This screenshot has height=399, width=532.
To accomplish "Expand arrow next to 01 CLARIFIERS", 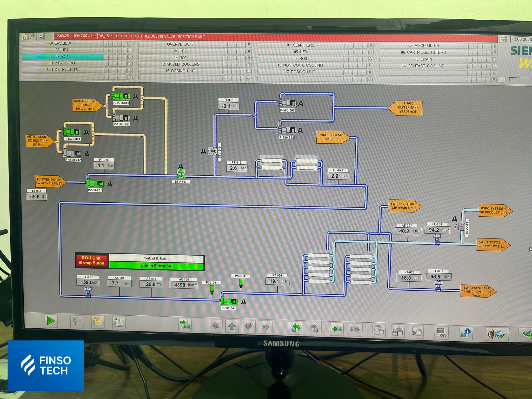I will click(x=371, y=45).
